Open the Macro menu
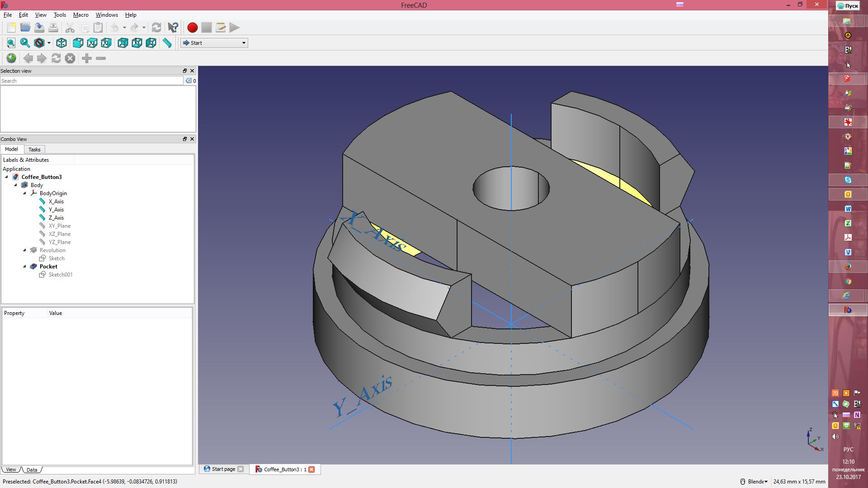 80,15
